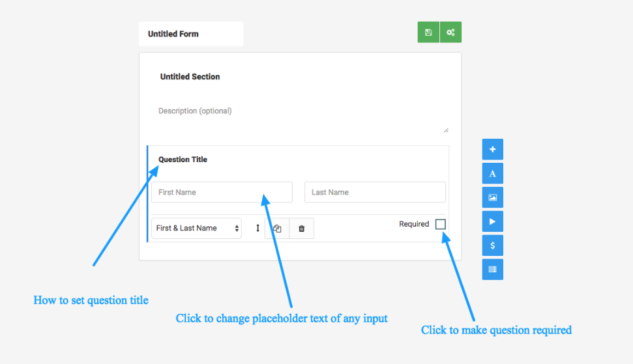633x364 pixels.
Task: Click the First Name placeholder input
Action: [x=222, y=192]
